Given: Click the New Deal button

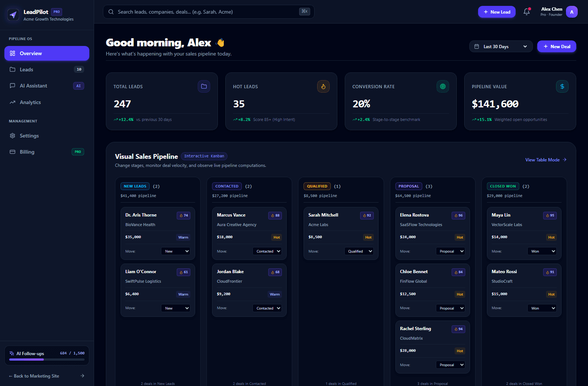Looking at the screenshot, I should pos(557,46).
